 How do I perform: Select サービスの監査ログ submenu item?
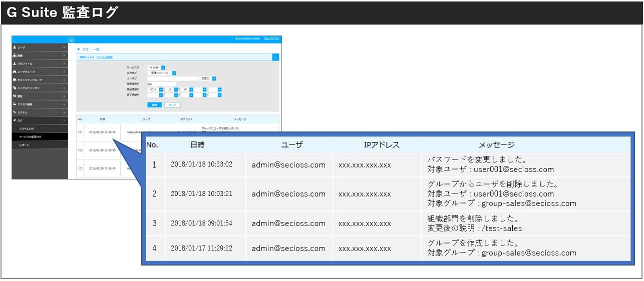[x=40, y=136]
